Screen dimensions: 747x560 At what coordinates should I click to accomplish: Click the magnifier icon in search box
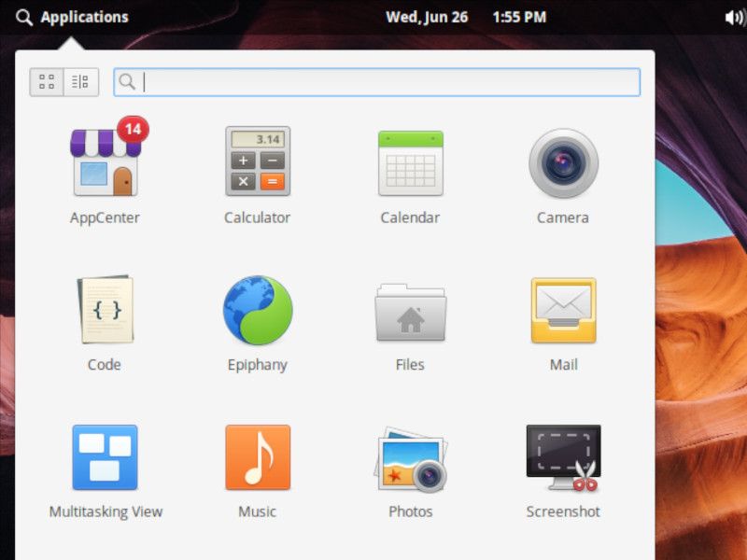coord(128,82)
